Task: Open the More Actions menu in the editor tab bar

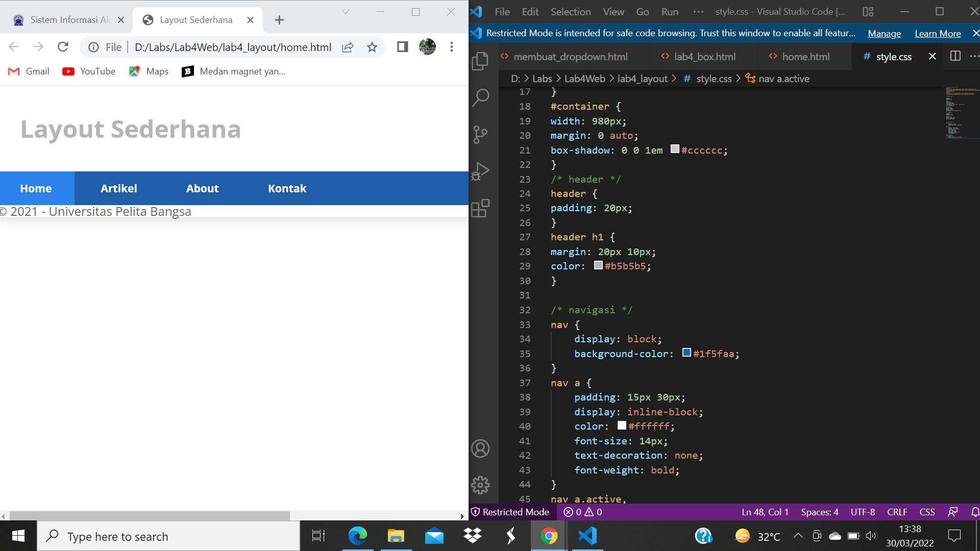Action: click(x=975, y=56)
